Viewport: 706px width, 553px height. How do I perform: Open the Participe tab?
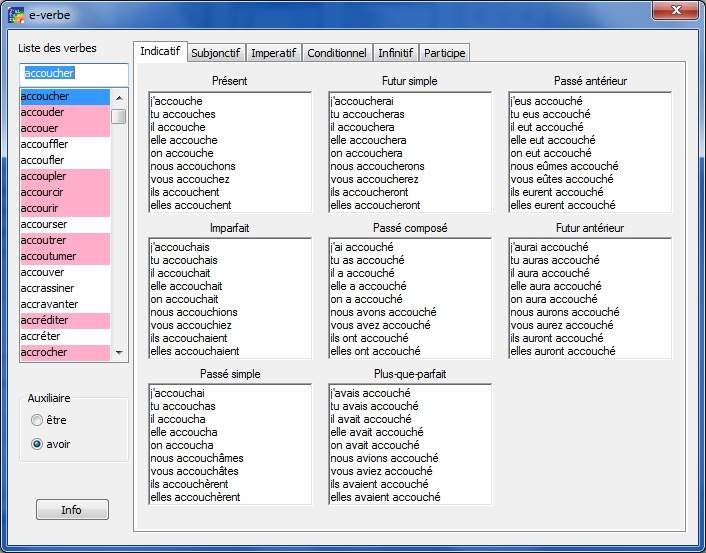click(x=444, y=52)
